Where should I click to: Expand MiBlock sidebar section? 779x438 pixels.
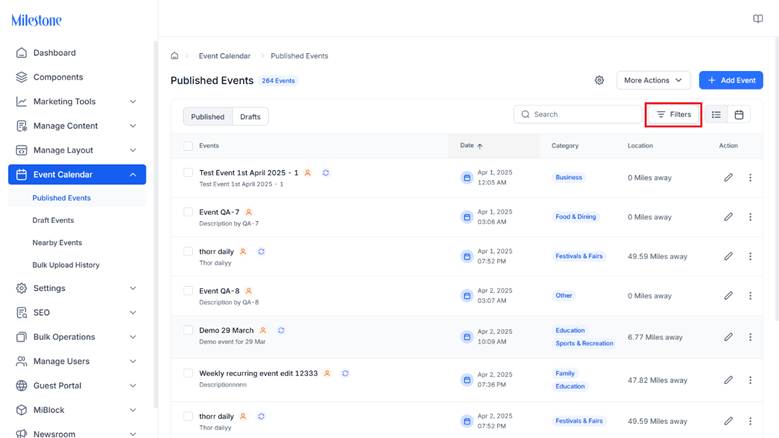pyautogui.click(x=77, y=410)
